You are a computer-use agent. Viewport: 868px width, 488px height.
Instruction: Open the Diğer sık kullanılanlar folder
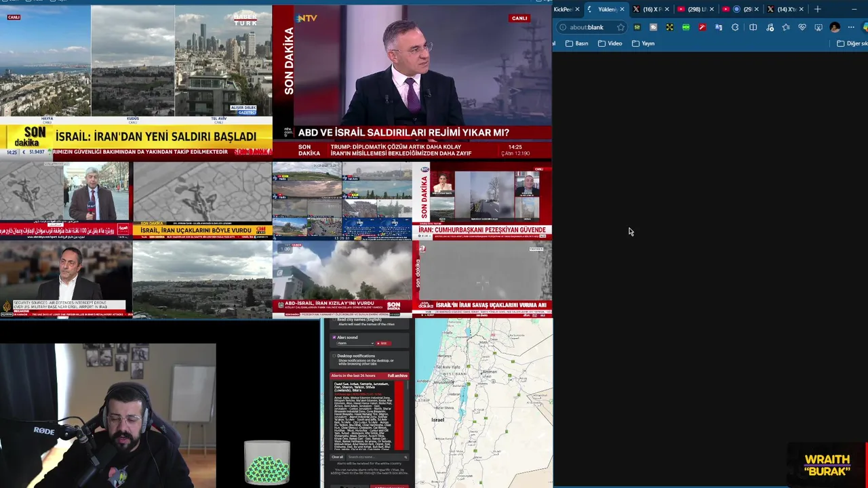pyautogui.click(x=852, y=43)
